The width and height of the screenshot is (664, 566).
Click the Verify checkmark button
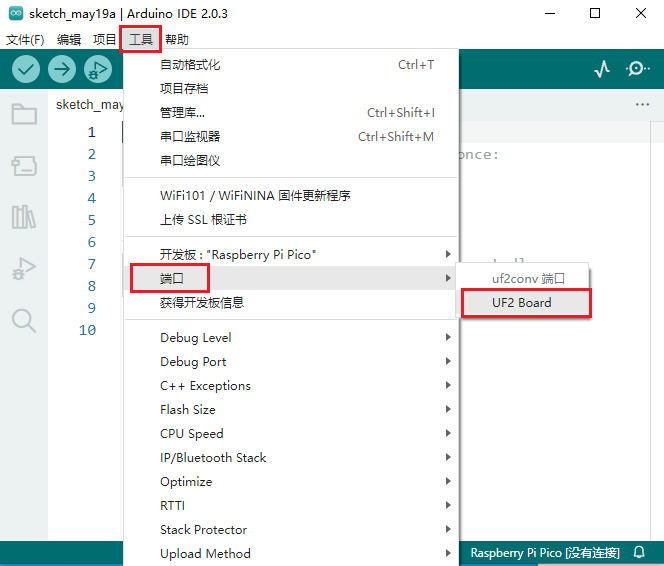tap(26, 69)
